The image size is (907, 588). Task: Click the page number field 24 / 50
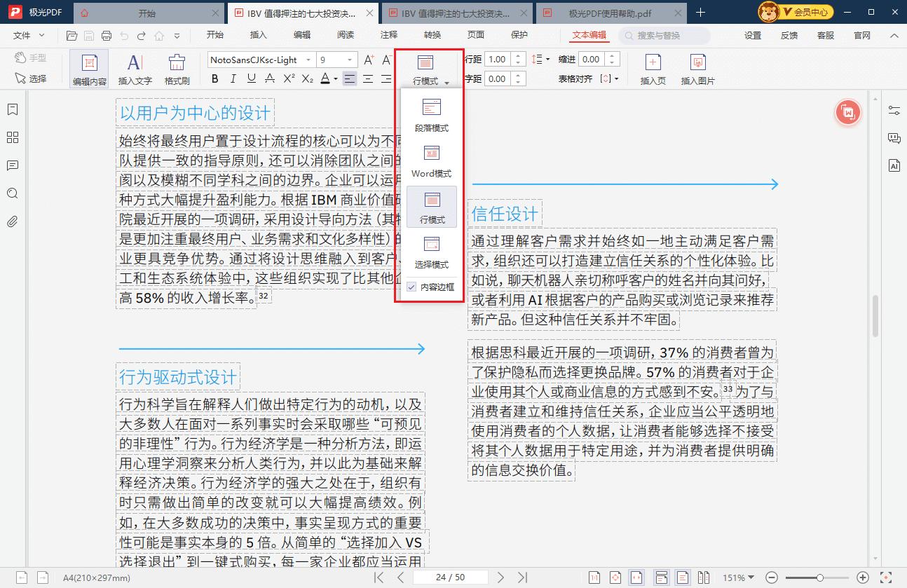[x=450, y=577]
